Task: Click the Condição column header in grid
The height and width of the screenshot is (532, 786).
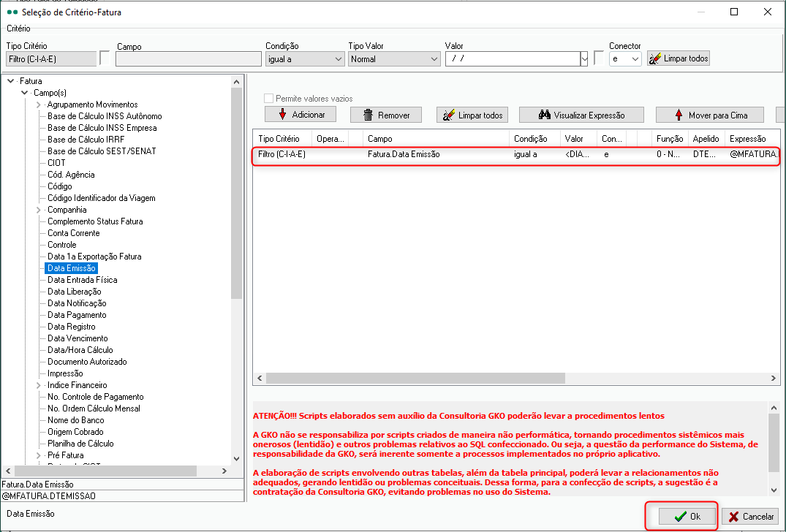Action: click(x=534, y=139)
